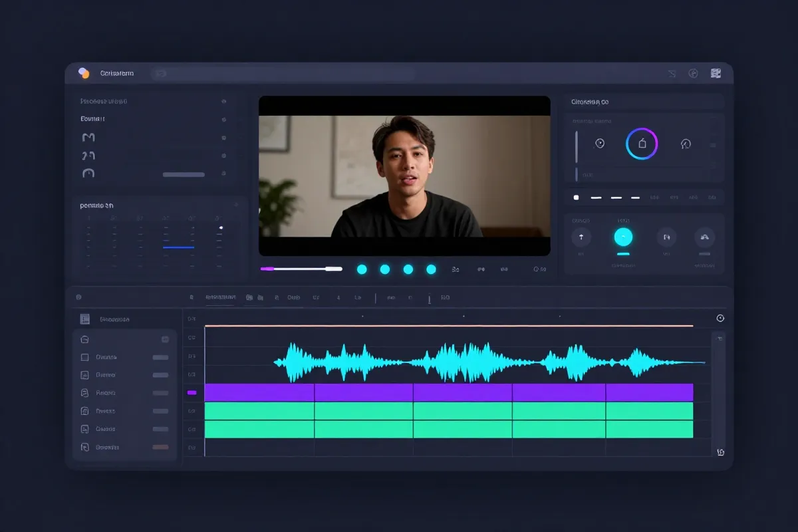Open the grid icon at top-right of the header
This screenshot has width=798, height=532.
pos(716,73)
